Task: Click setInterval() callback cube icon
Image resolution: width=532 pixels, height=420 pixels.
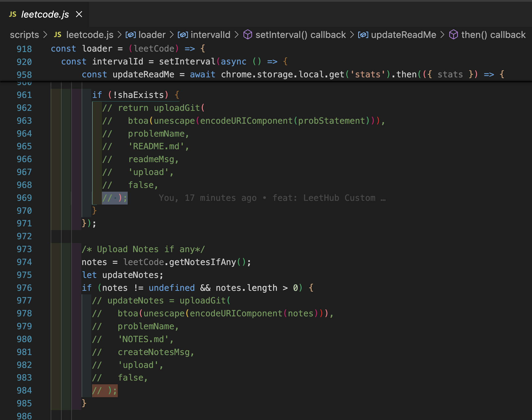Action: coord(247,35)
